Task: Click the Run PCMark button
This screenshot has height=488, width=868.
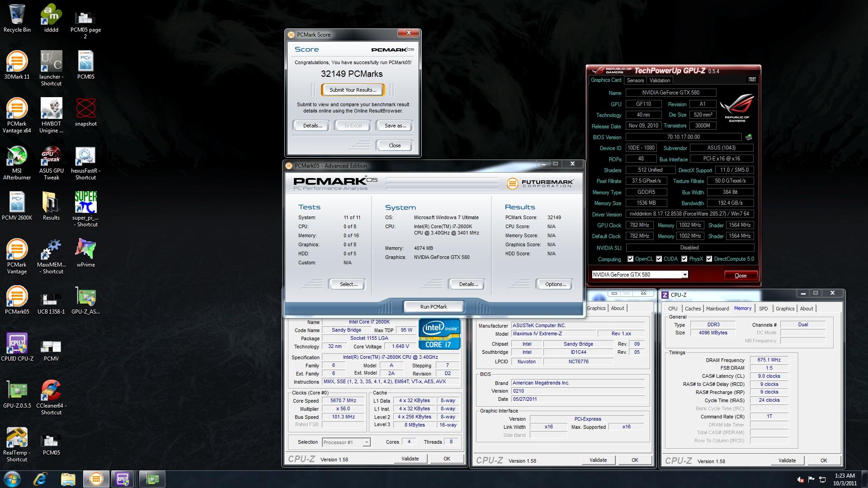Action: (433, 307)
